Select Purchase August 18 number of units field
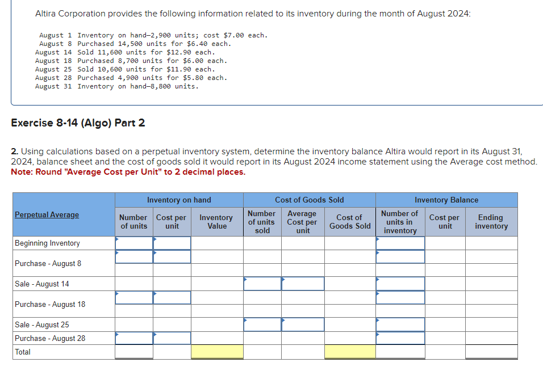The height and width of the screenshot is (392, 543). click(x=134, y=298)
